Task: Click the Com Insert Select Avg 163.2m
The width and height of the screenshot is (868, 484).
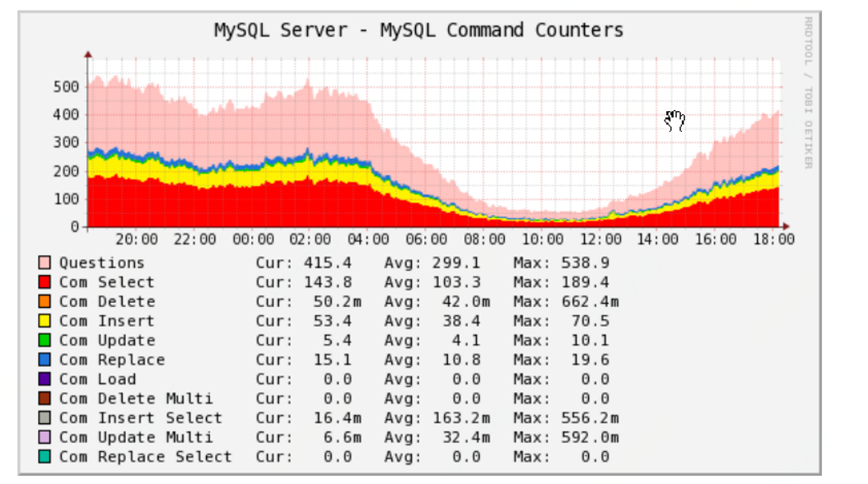Action: 461,417
